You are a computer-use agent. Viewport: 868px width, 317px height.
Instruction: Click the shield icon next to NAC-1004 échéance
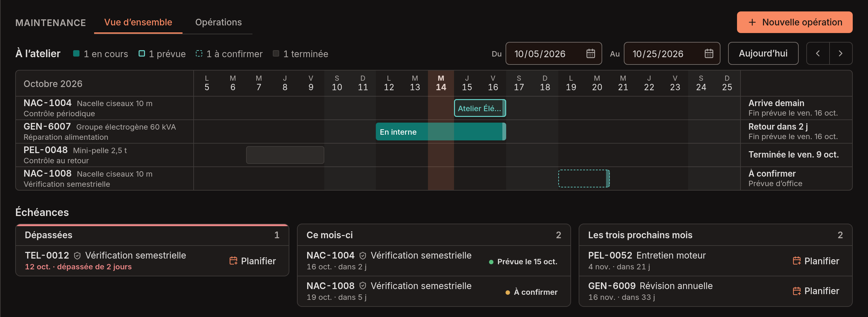[x=362, y=256]
